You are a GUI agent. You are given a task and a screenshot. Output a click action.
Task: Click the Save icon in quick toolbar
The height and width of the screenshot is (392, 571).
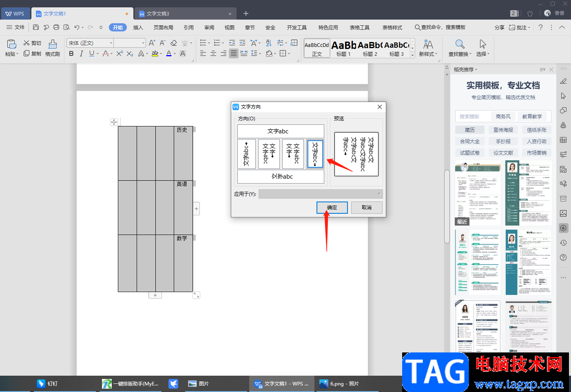pyautogui.click(x=36, y=27)
